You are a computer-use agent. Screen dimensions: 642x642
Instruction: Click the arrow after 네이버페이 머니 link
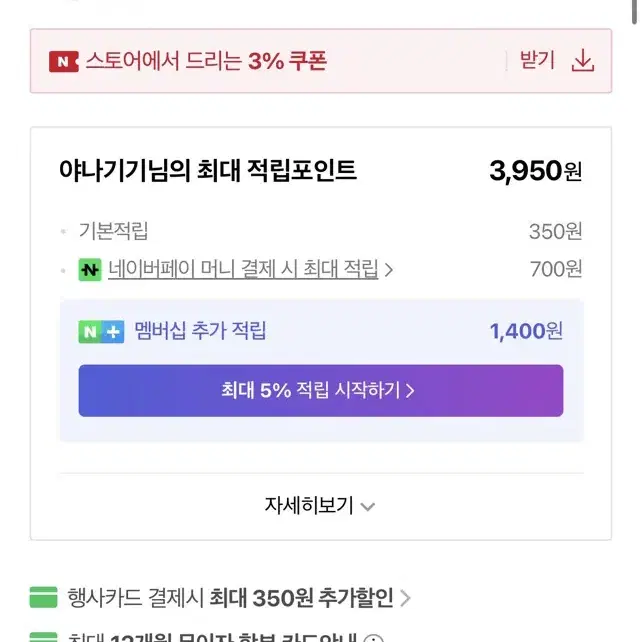[x=389, y=270]
